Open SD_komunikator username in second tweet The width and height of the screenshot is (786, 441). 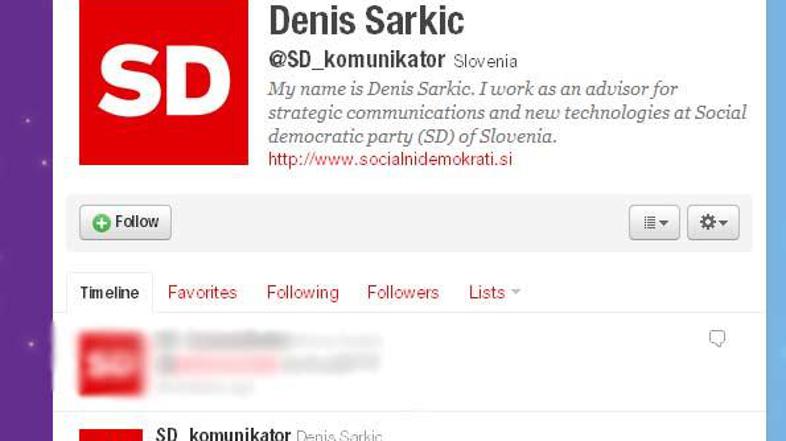[223, 434]
